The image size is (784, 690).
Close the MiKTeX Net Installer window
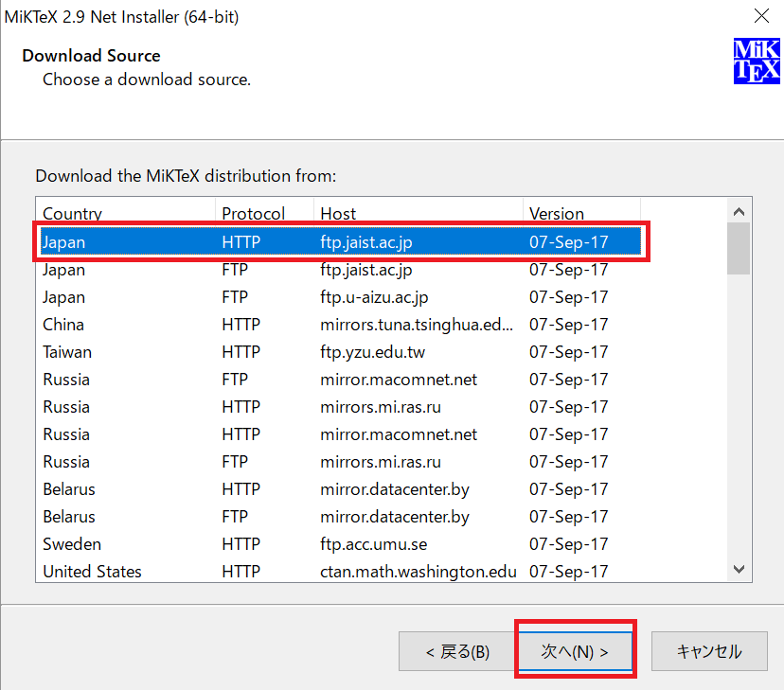coord(761,16)
